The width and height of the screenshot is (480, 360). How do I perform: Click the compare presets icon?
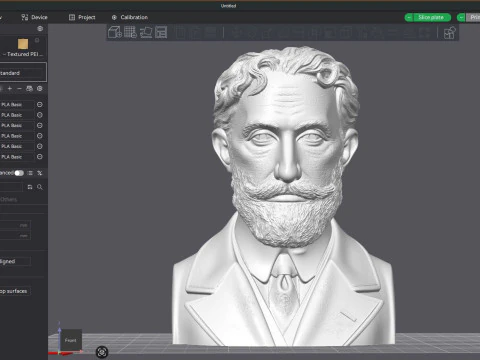click(40, 173)
